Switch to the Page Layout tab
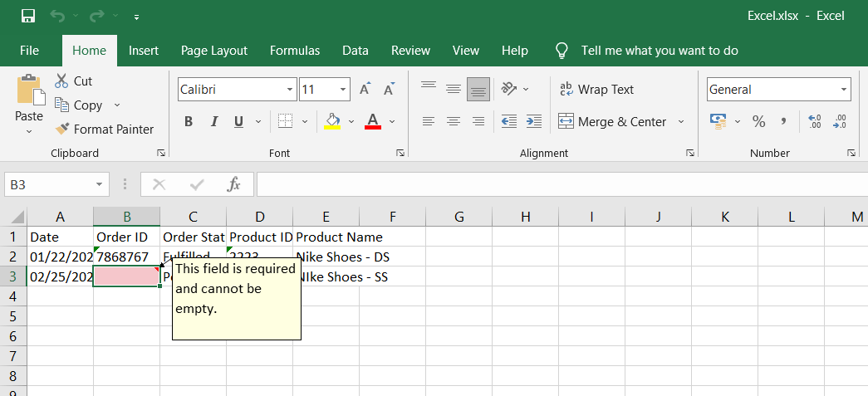This screenshot has width=868, height=396. tap(213, 51)
